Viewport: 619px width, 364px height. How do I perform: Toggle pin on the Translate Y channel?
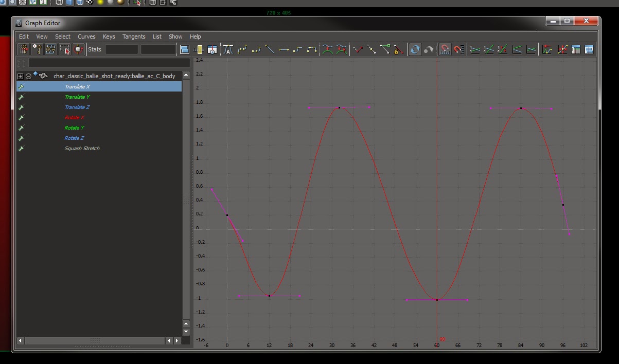(21, 97)
